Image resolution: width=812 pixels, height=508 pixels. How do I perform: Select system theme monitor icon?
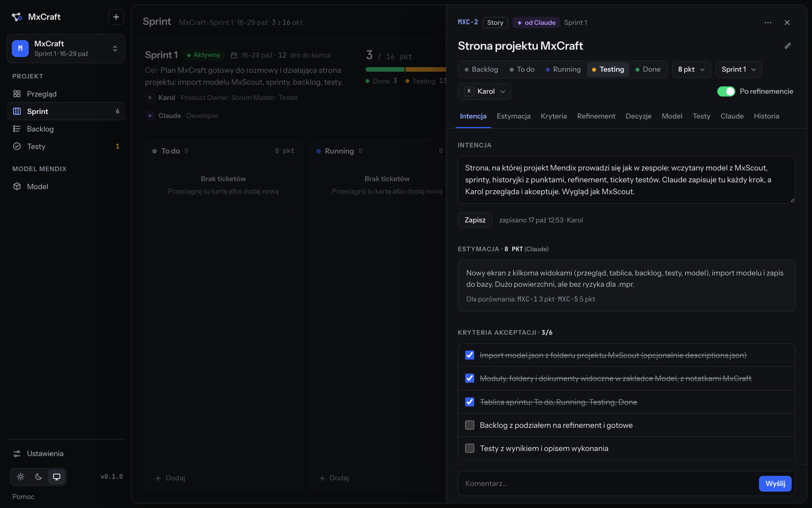click(x=57, y=477)
